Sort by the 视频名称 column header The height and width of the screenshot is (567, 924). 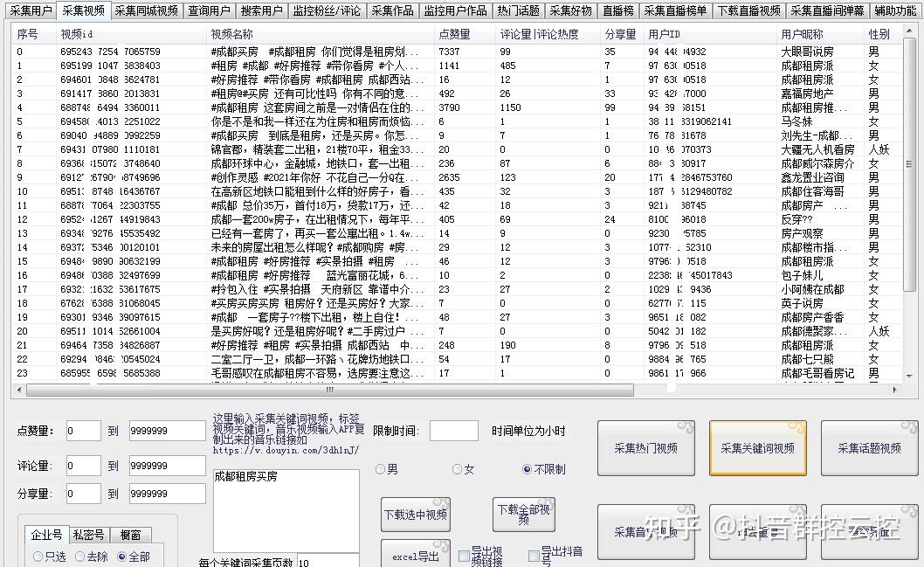[321, 34]
